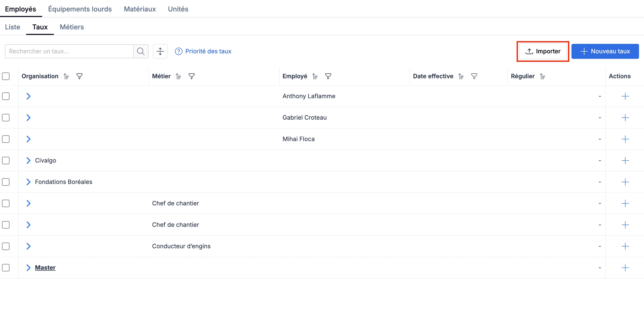Click the plus icon on Civalgo row
Viewport: 644px width, 334px height.
click(x=625, y=161)
